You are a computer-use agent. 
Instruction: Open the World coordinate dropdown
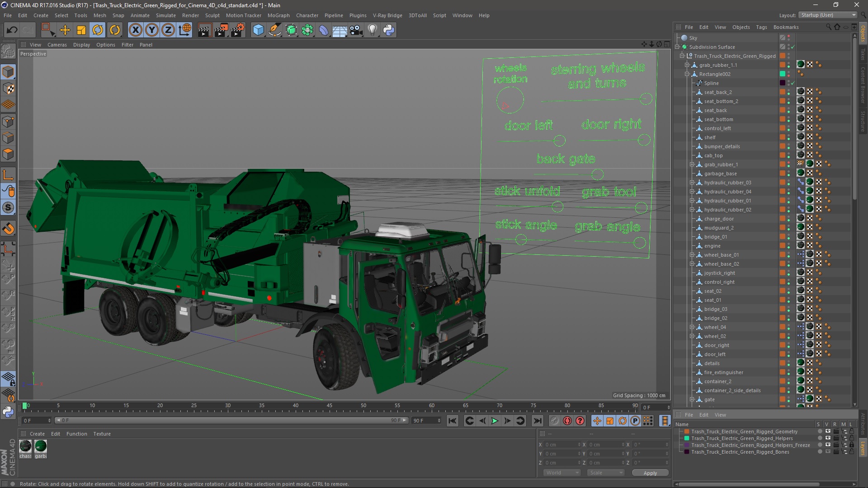[562, 473]
